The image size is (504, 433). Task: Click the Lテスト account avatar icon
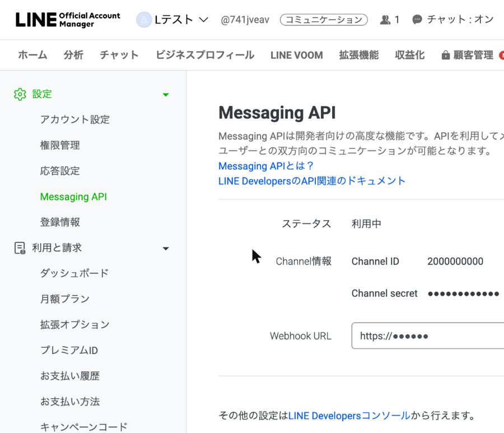(144, 20)
